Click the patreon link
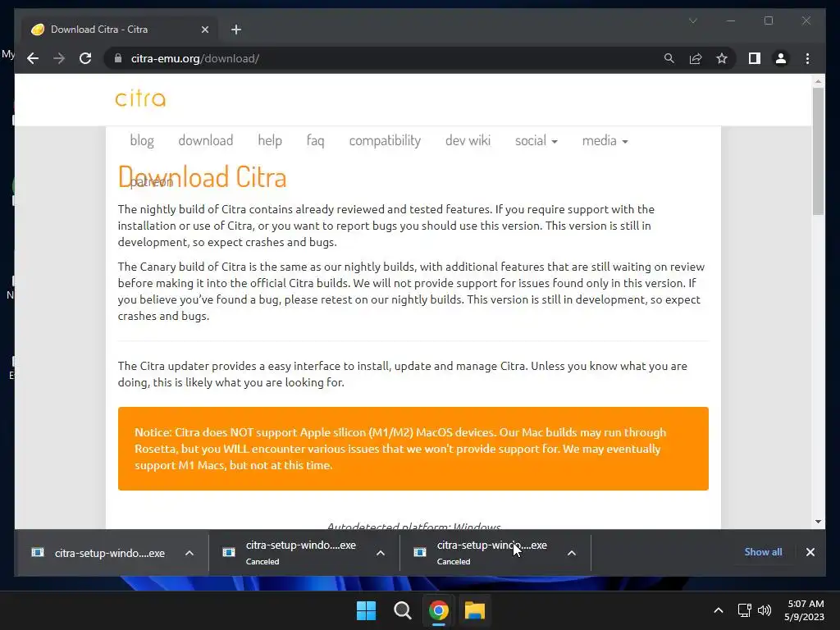This screenshot has height=630, width=840. point(152,182)
